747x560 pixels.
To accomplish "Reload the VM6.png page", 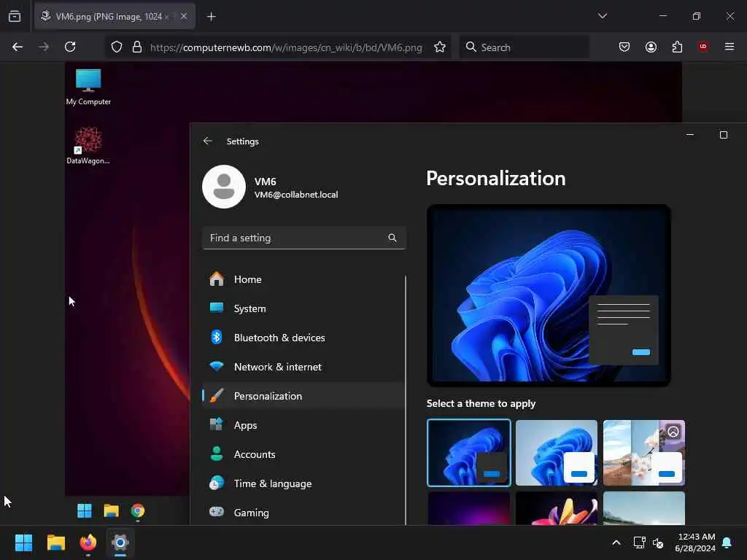I will (70, 47).
